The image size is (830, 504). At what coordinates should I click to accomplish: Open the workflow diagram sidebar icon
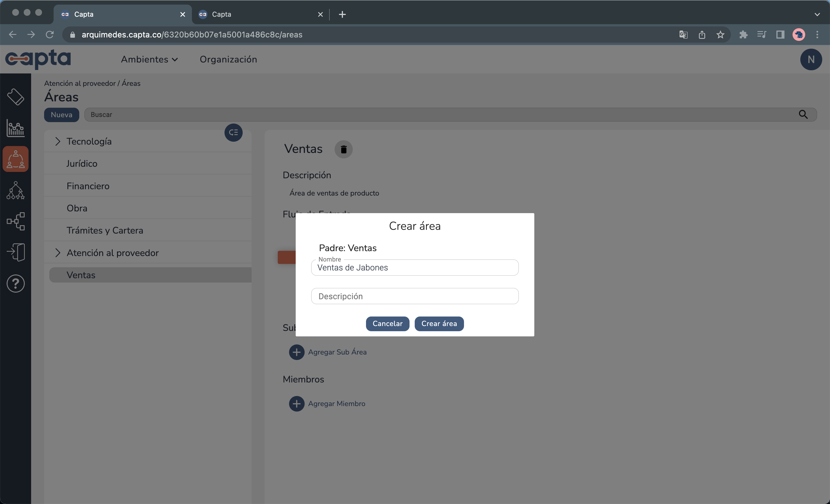coord(16,221)
